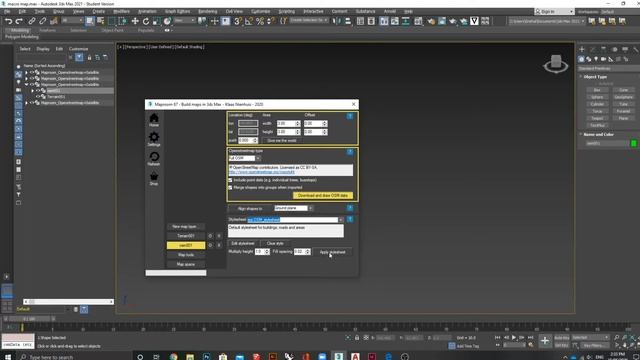
Task: Activate the Select Object tool
Action: tap(90, 21)
